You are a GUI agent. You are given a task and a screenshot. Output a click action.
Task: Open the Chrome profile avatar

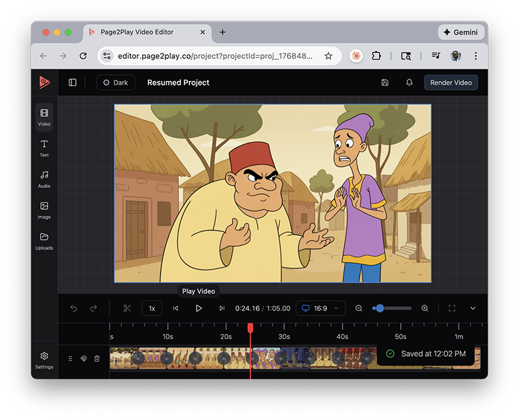[456, 56]
